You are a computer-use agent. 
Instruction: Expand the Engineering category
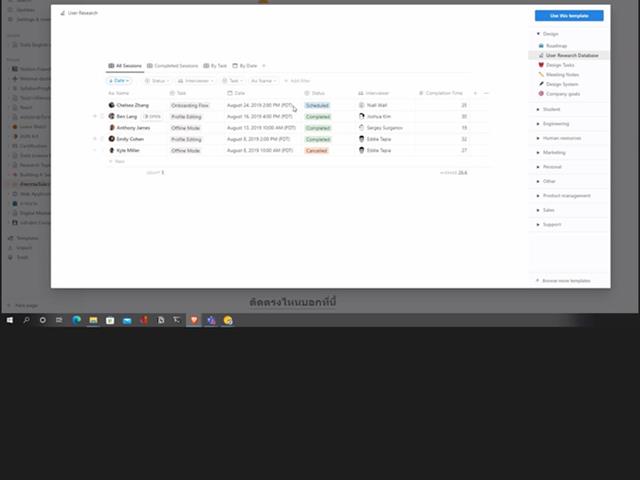pyautogui.click(x=538, y=124)
